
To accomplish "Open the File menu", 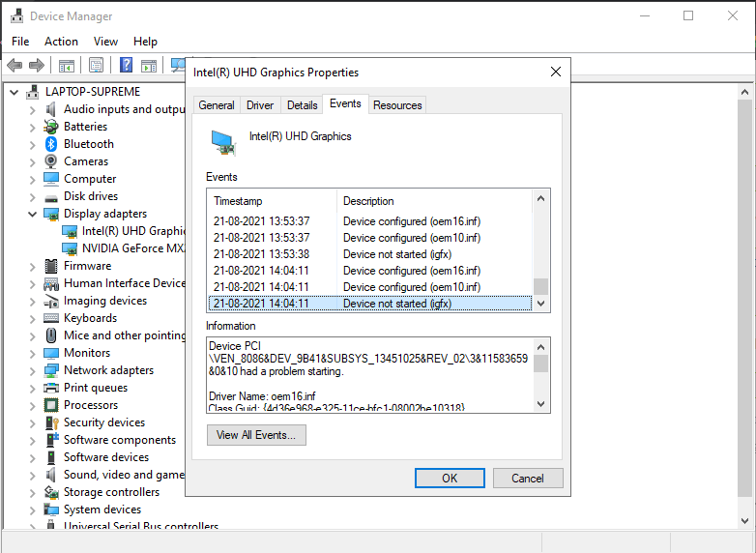I will point(20,42).
